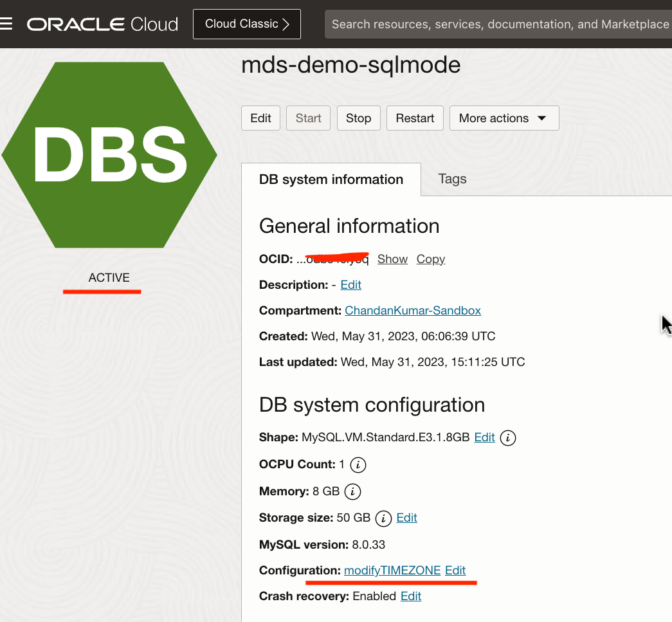Copy the OCID to clipboard
This screenshot has height=622, width=672.
[x=430, y=259]
